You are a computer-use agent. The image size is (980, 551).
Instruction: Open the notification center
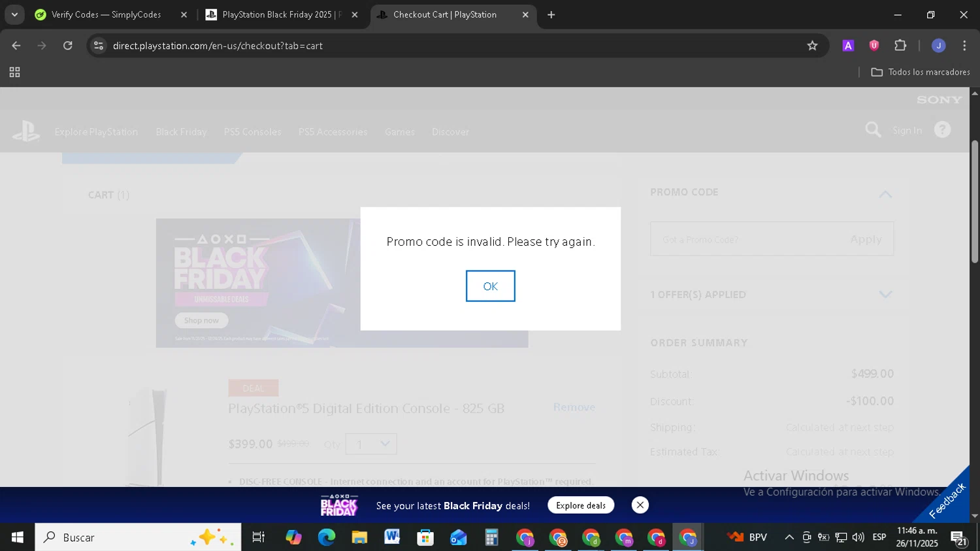pyautogui.click(x=959, y=539)
